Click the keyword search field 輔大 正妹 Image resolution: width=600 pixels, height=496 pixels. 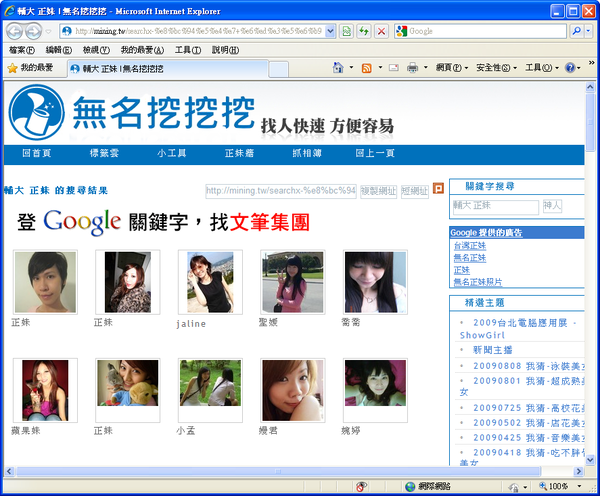pyautogui.click(x=496, y=206)
